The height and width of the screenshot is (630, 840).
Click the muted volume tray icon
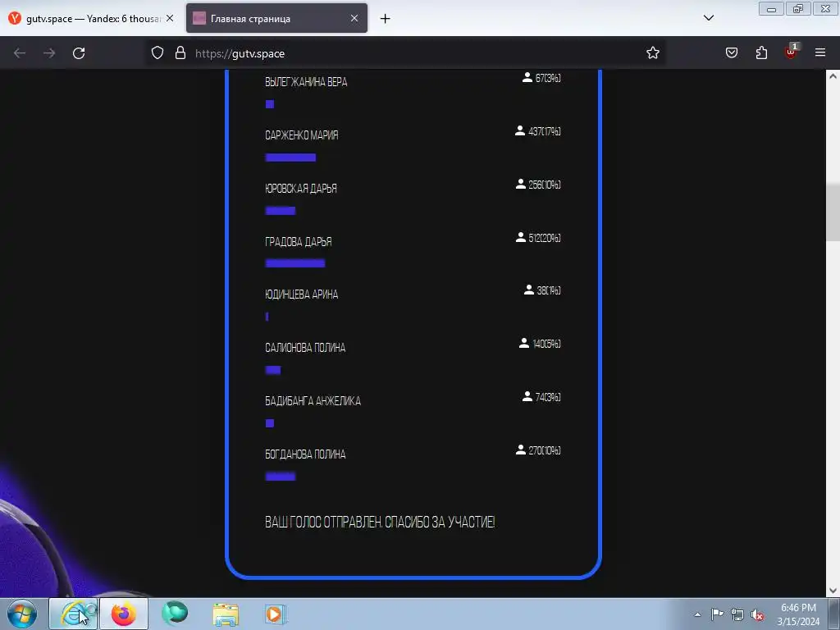(x=757, y=614)
